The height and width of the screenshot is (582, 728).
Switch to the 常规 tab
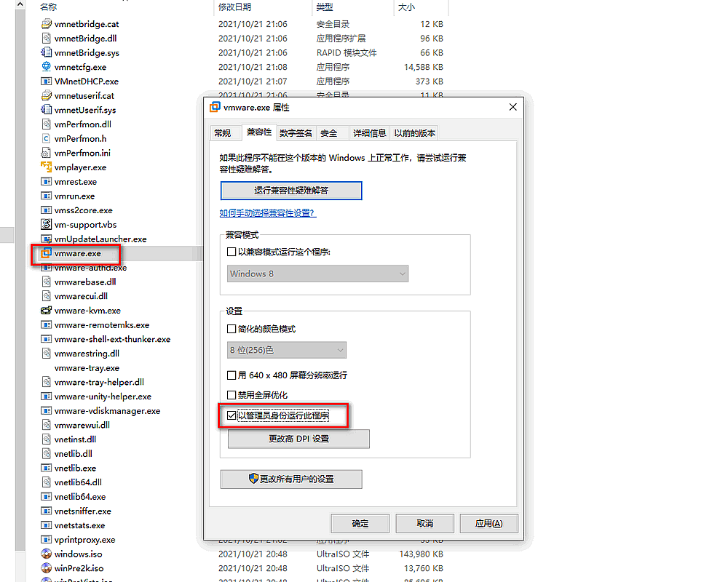click(222, 133)
